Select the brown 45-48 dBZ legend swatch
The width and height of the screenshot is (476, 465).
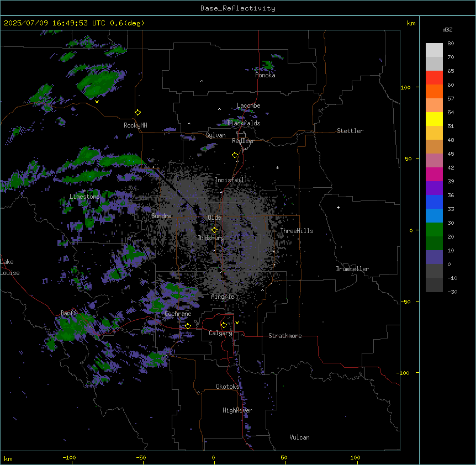click(x=434, y=146)
